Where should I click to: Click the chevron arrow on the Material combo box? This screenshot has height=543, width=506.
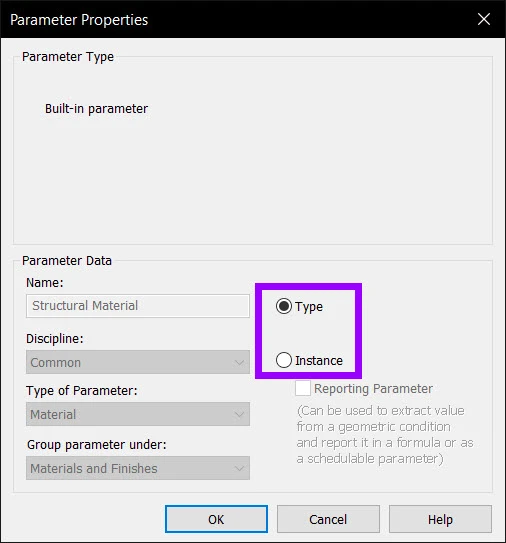tap(239, 415)
